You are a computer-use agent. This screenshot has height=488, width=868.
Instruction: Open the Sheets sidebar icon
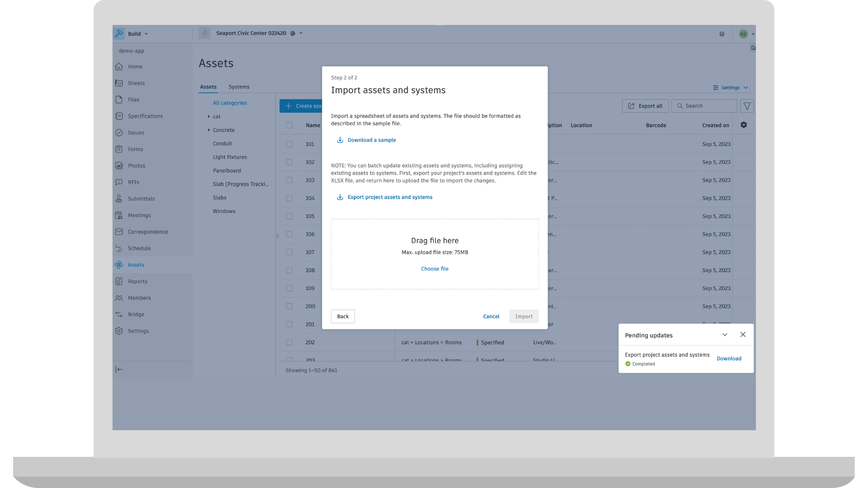119,83
